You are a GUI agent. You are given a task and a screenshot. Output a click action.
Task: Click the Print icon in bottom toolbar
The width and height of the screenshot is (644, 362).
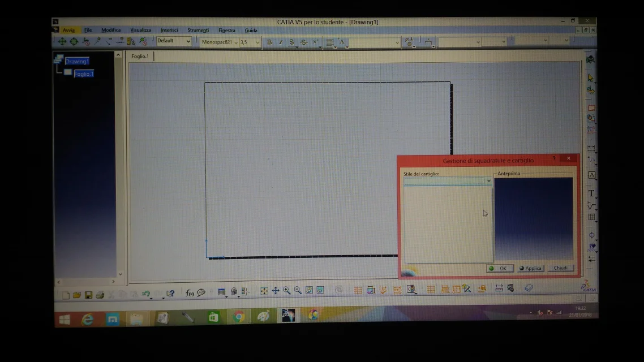(x=100, y=295)
